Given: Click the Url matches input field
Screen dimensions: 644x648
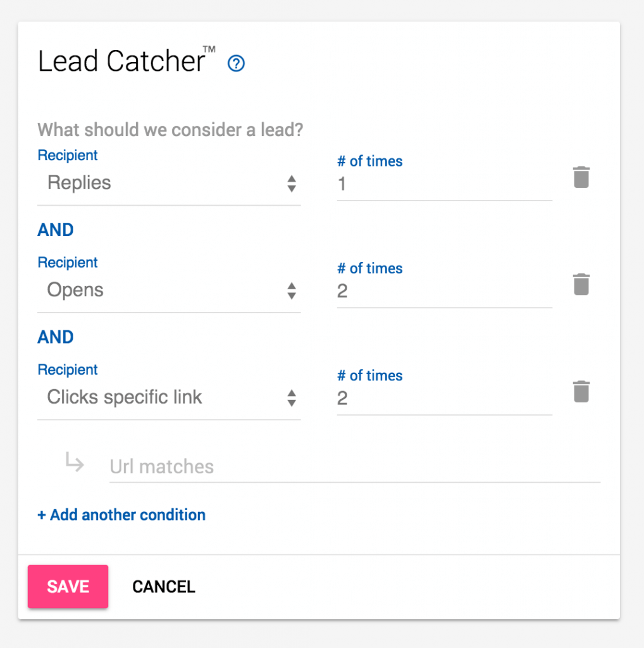Looking at the screenshot, I should [354, 466].
